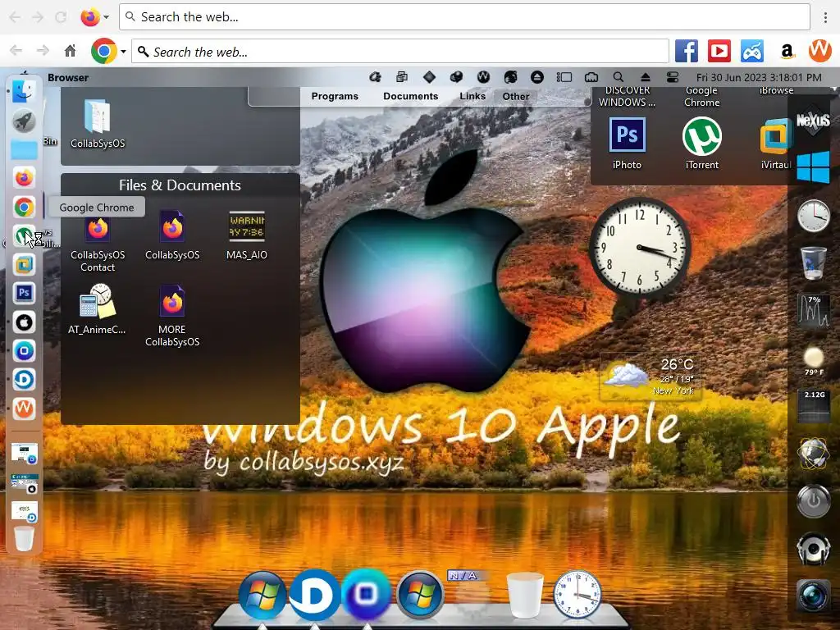Click the eject icon in the menu bar
The width and height of the screenshot is (840, 630).
coord(645,77)
